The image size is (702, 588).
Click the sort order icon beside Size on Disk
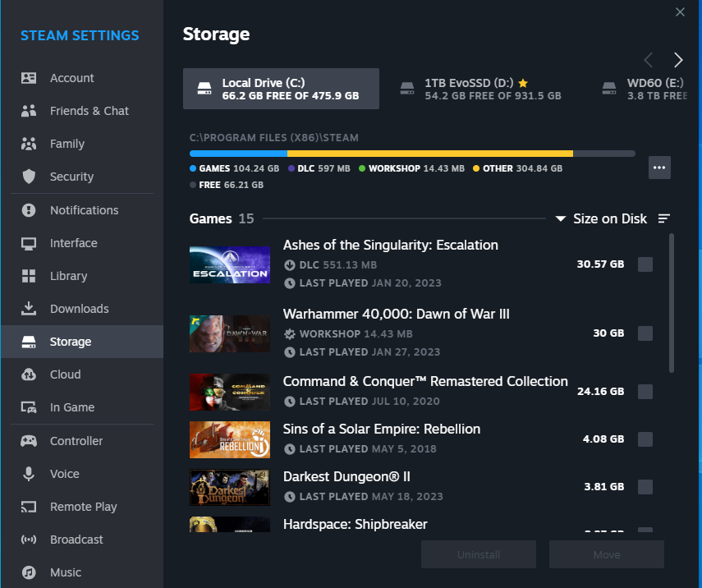point(664,218)
